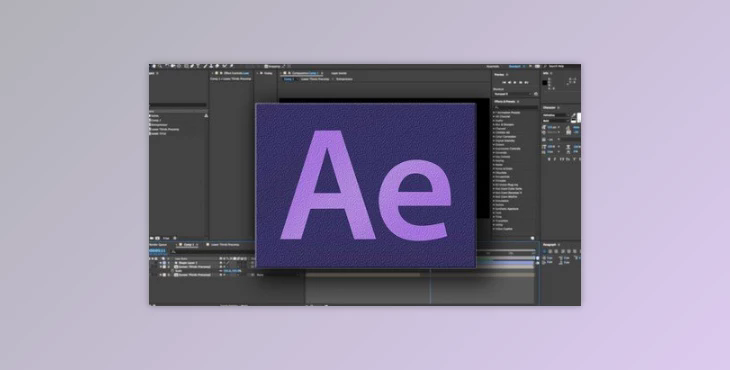Viewport: 730px width, 370px height.
Task: Click Comp 1 in composition breadcrumb
Action: pyautogui.click(x=289, y=79)
